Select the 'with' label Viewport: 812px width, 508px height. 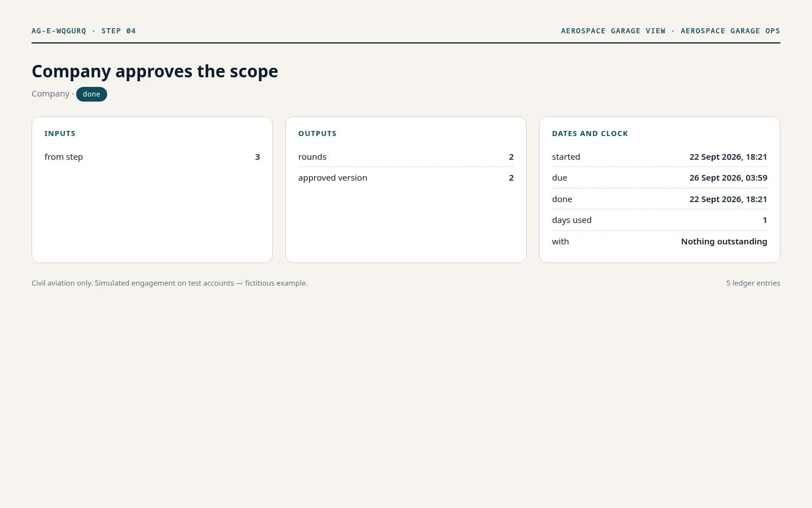[561, 242]
